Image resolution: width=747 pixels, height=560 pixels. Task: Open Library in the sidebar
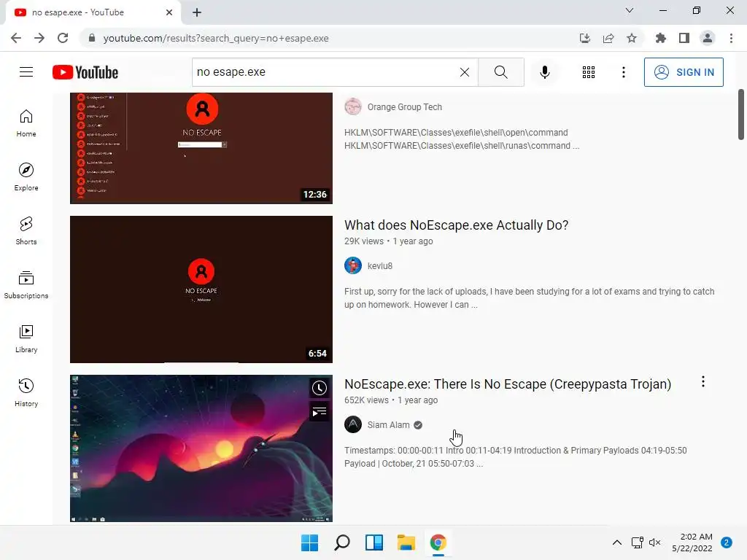(x=26, y=338)
